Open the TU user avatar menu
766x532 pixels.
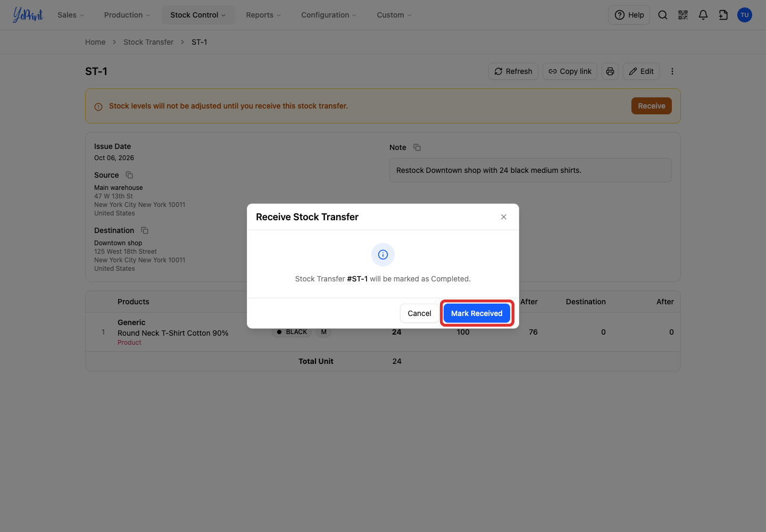pyautogui.click(x=745, y=15)
